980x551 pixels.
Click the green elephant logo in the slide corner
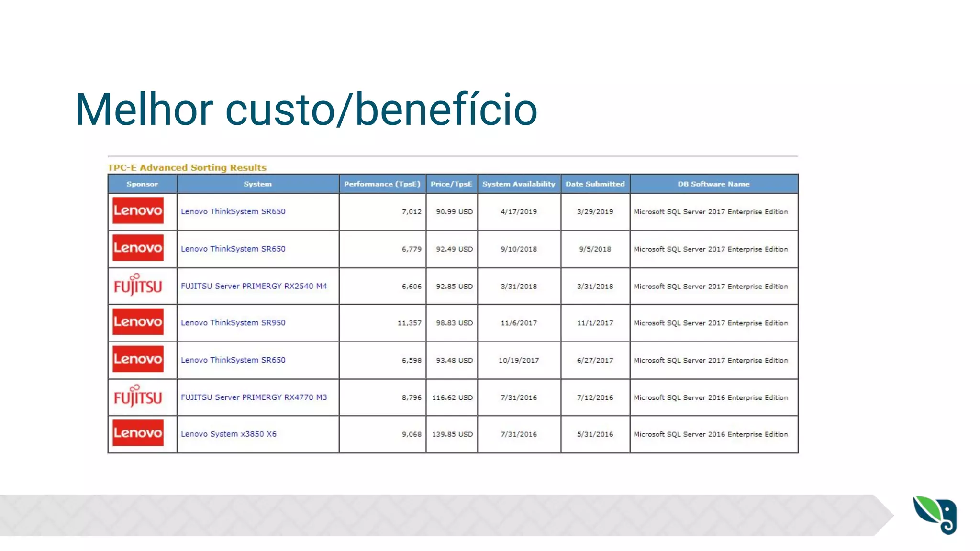[935, 515]
